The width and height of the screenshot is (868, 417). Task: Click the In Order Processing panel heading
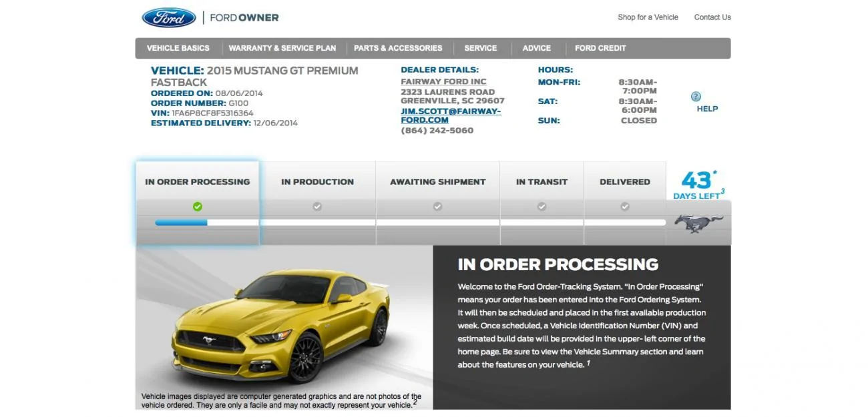coord(558,264)
